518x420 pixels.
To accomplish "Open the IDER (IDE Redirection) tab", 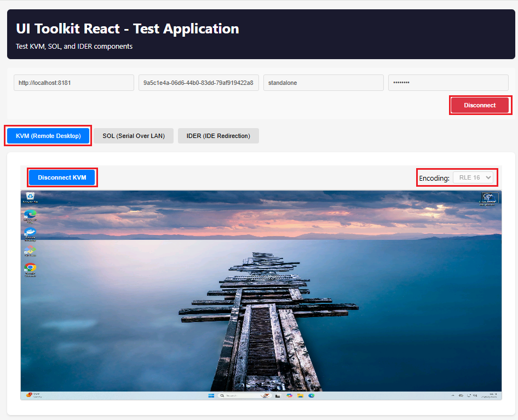I will click(218, 136).
